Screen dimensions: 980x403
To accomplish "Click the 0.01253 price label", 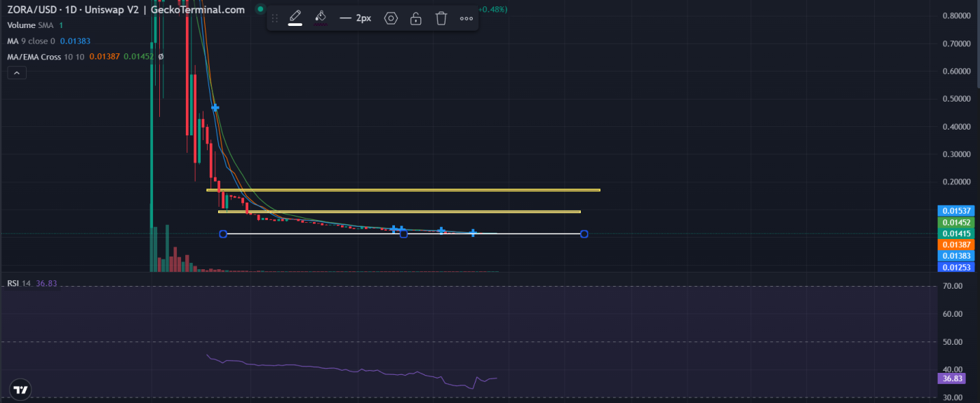I will pyautogui.click(x=957, y=267).
